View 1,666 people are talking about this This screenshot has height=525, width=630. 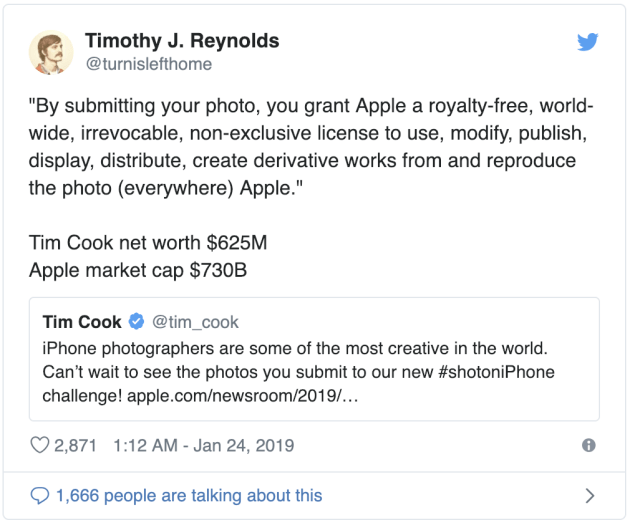click(189, 495)
